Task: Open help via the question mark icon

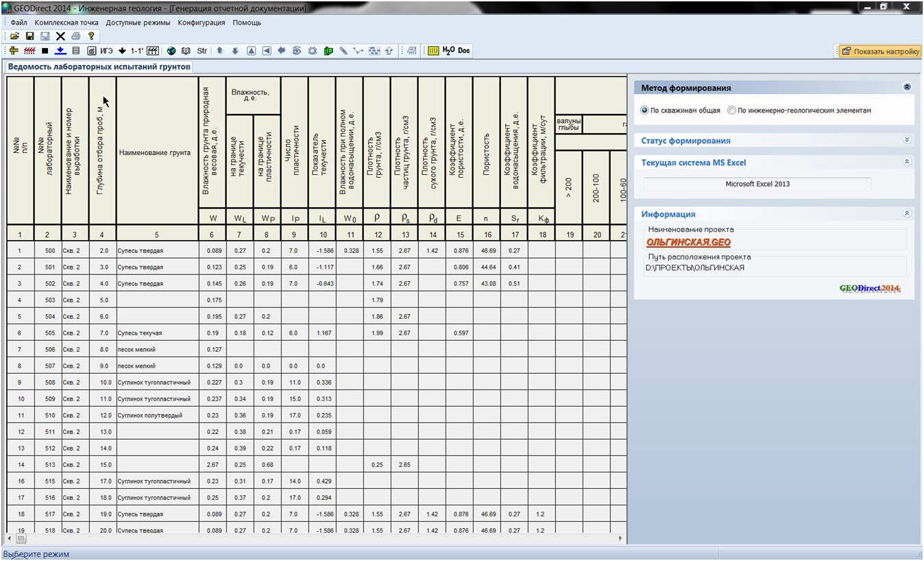Action: (x=90, y=36)
